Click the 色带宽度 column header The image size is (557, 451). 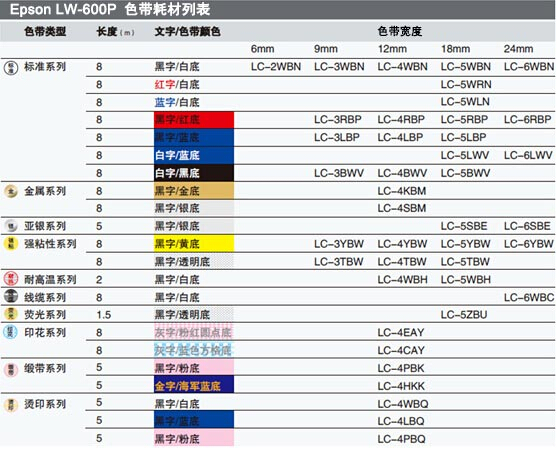pyautogui.click(x=400, y=31)
